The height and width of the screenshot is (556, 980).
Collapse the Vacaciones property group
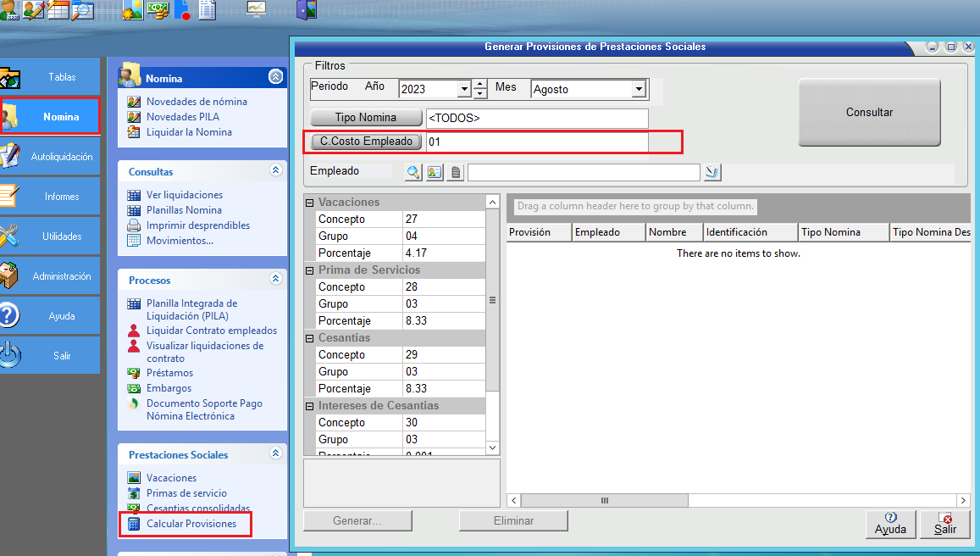310,203
